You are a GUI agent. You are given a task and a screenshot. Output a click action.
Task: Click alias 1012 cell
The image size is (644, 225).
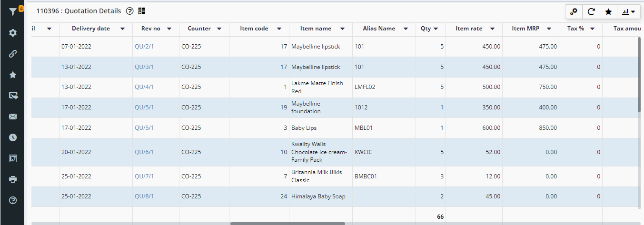pyautogui.click(x=384, y=108)
